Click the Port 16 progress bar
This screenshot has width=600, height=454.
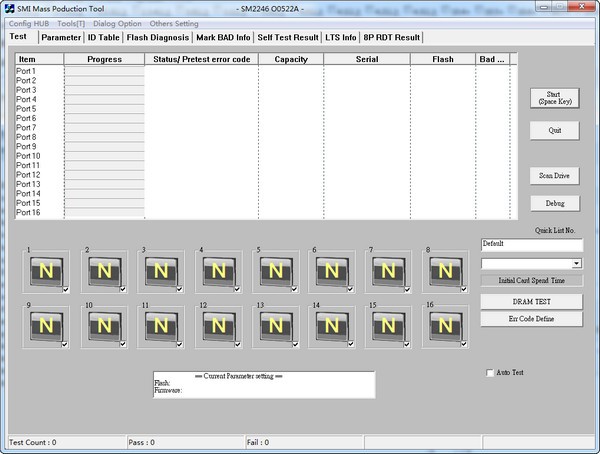click(104, 212)
